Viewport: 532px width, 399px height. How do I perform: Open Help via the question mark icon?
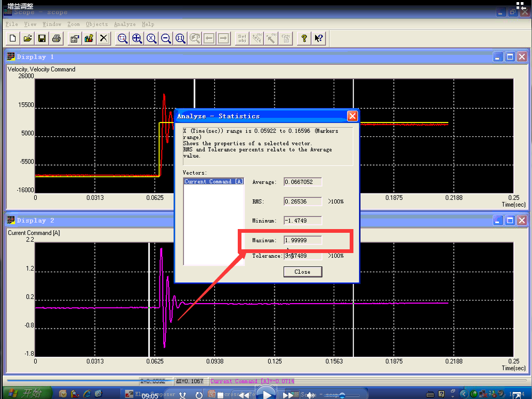303,38
